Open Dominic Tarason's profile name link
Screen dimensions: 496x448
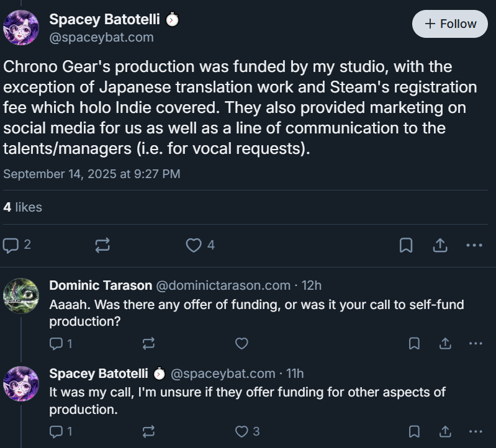100,285
